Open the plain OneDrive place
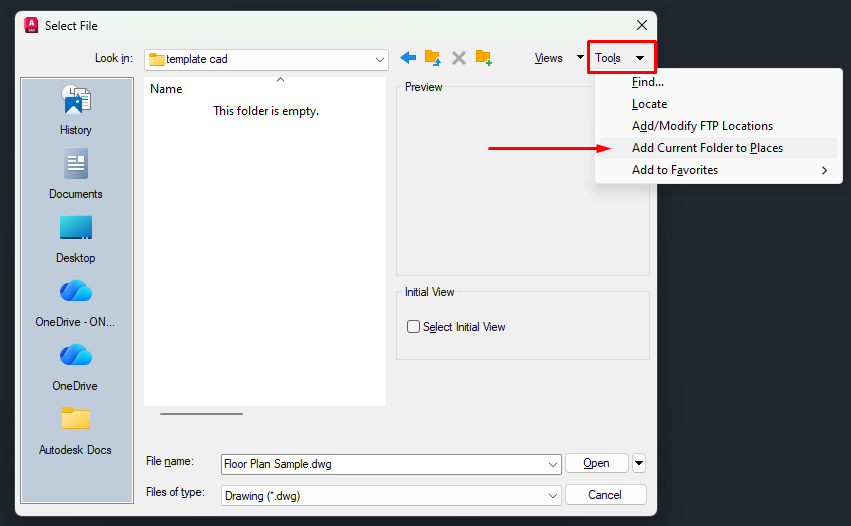Viewport: 851px width, 526px height. click(75, 367)
